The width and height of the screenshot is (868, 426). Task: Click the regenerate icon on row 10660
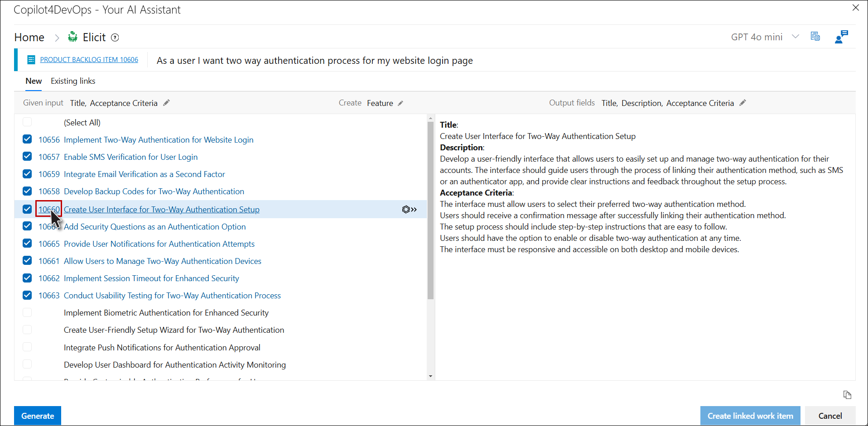pyautogui.click(x=409, y=209)
